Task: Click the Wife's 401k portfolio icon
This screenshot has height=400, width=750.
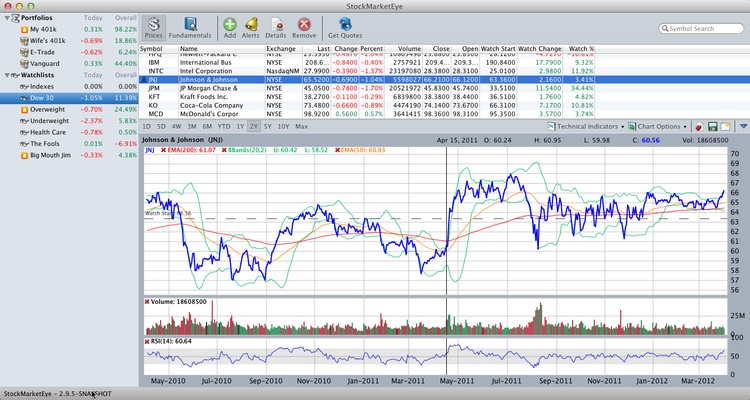Action: pyautogui.click(x=24, y=41)
